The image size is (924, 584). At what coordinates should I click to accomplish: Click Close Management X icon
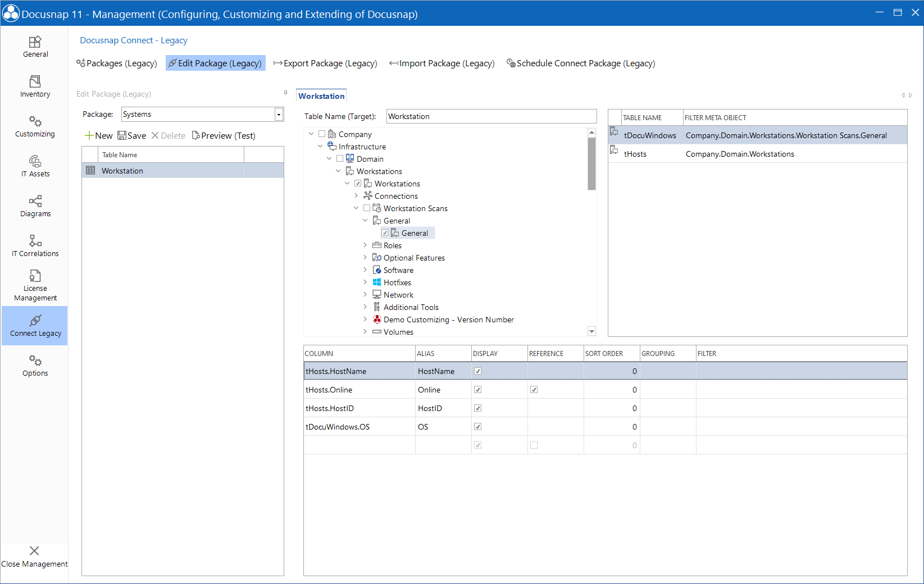[x=34, y=551]
